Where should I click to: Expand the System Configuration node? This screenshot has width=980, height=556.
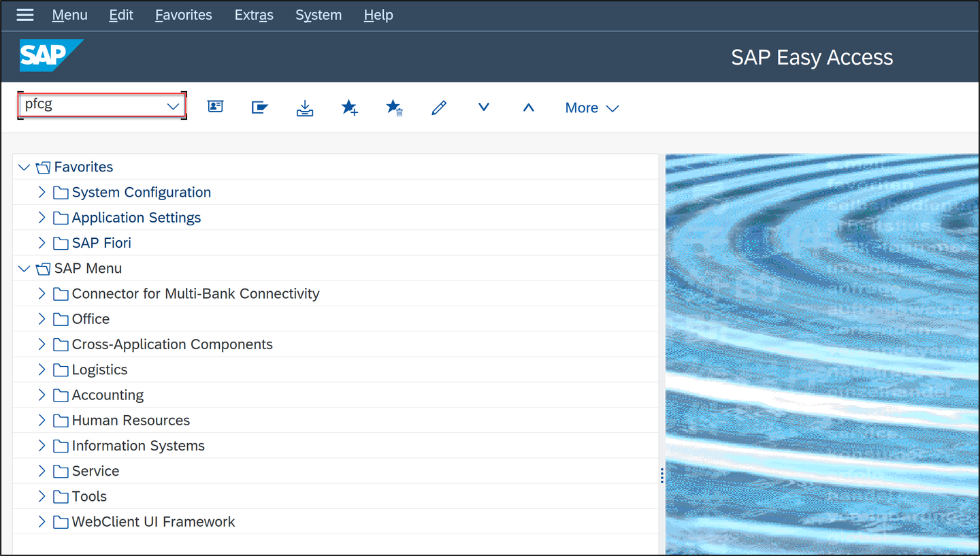(x=42, y=193)
